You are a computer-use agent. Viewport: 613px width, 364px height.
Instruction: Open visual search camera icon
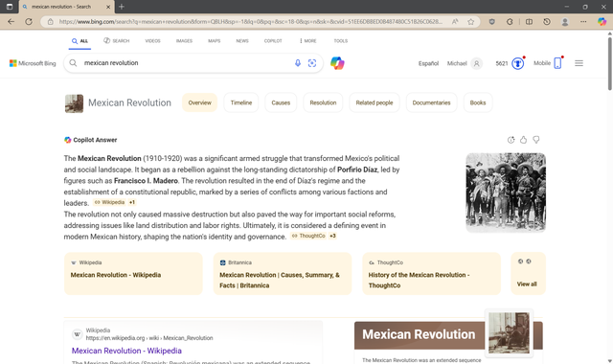click(312, 63)
